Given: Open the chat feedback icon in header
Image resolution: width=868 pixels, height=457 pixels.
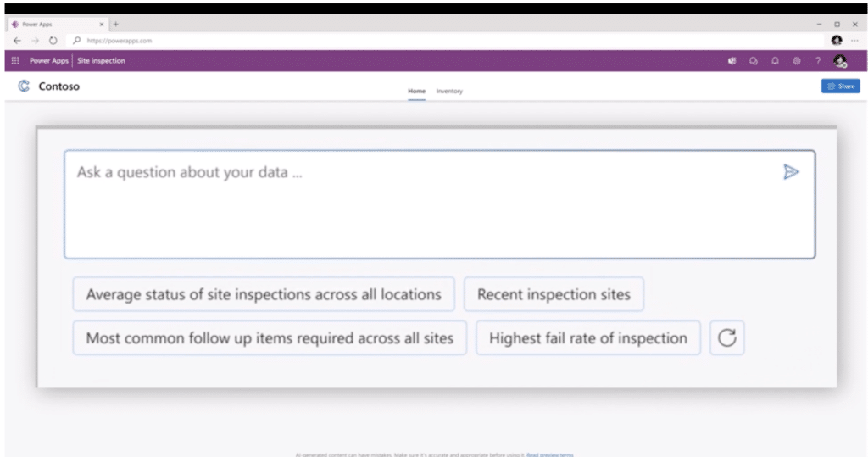Looking at the screenshot, I should click(754, 61).
